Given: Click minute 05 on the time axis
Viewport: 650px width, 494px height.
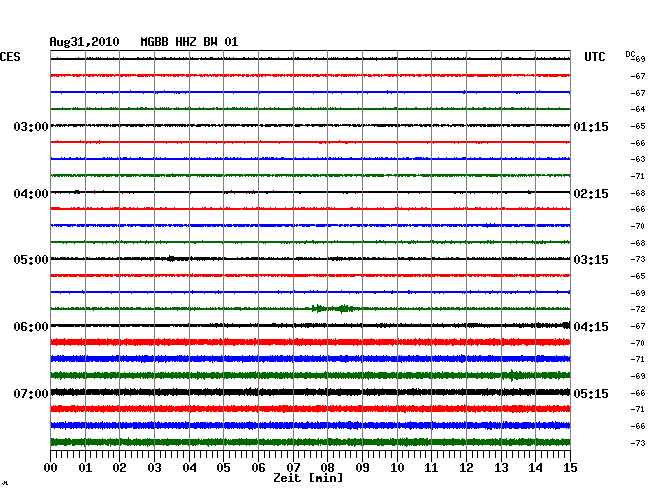Looking at the screenshot, I should point(223,468).
